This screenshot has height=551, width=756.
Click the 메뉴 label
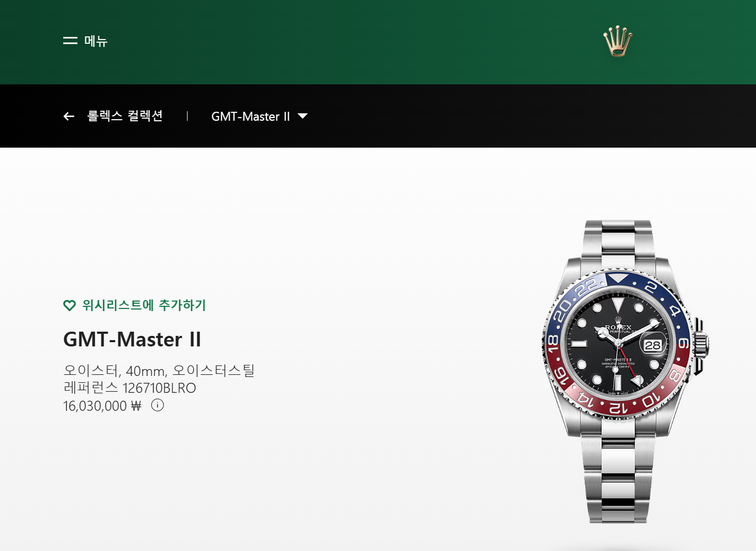pos(96,41)
